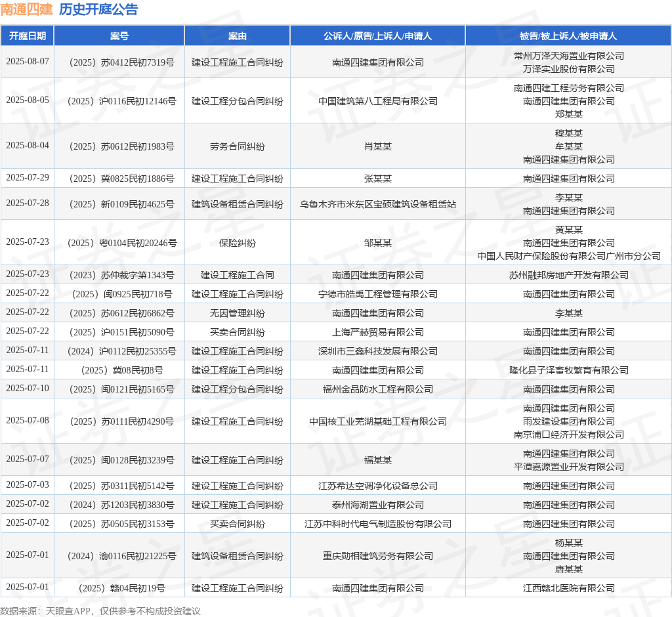This screenshot has width=672, height=617.
Task: Click plaintiff 肖某某
Action: point(377,146)
